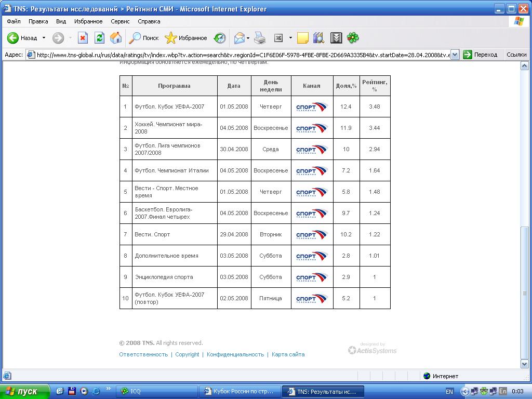
Task: Expand the Back button history dropdown arrow
Action: 44,38
